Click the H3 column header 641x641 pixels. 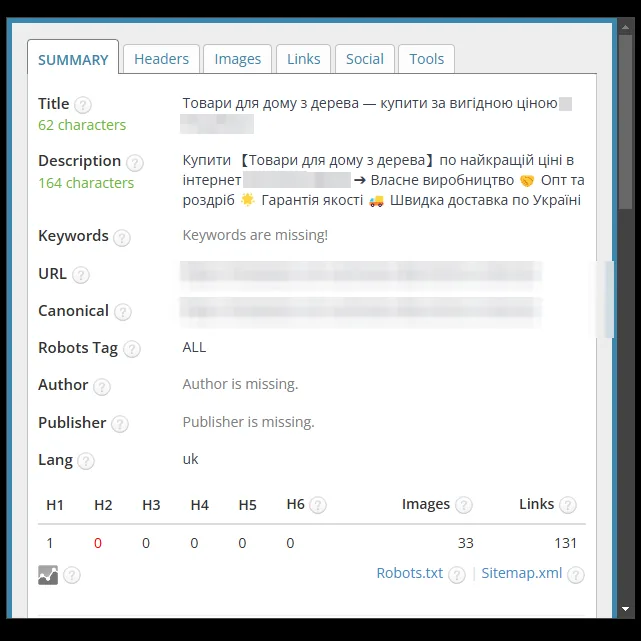[151, 505]
